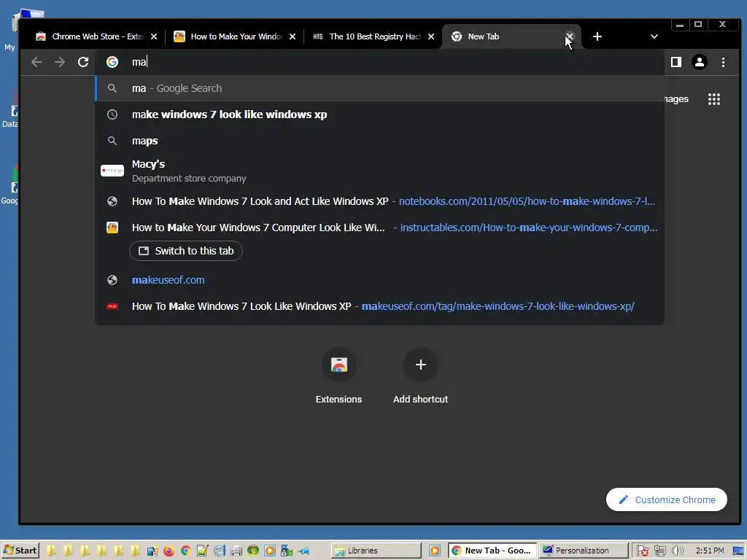The image size is (747, 560).
Task: Expand the tab search chevron
Action: (x=654, y=36)
